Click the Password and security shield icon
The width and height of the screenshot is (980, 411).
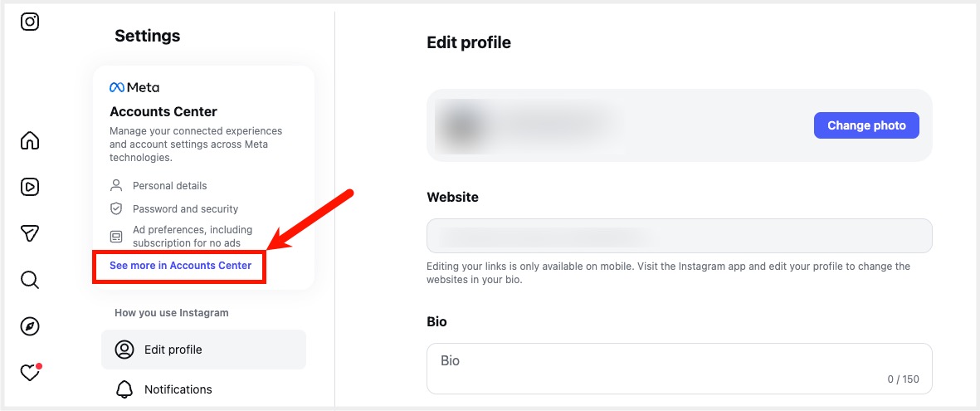(116, 209)
